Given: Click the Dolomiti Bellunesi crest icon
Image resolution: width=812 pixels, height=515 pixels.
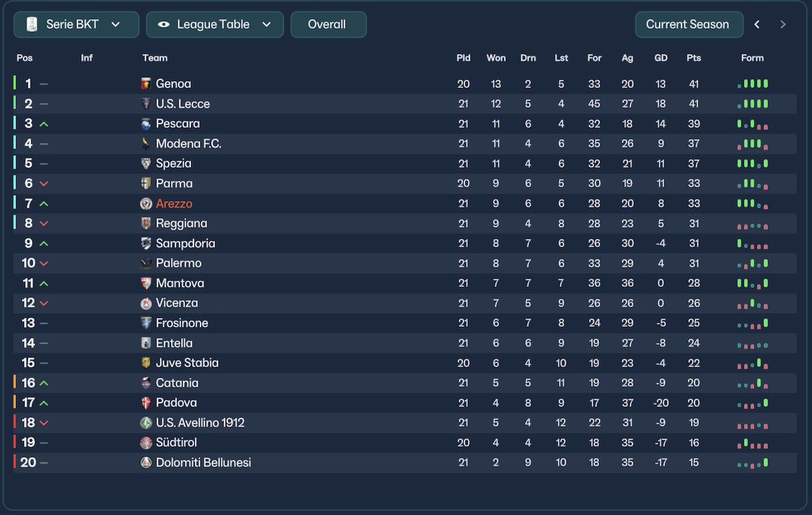Looking at the screenshot, I should (146, 463).
